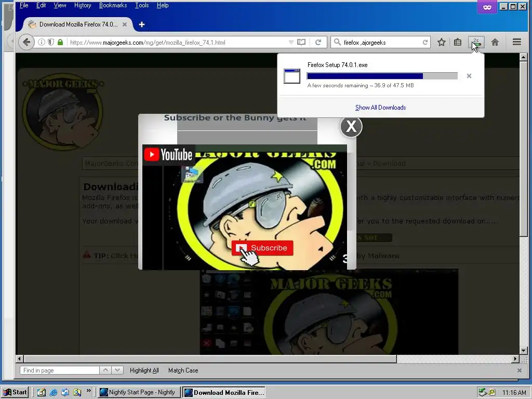Click the lower Major Geeks video thumbnail
This screenshot has width=532, height=399.
(x=329, y=312)
